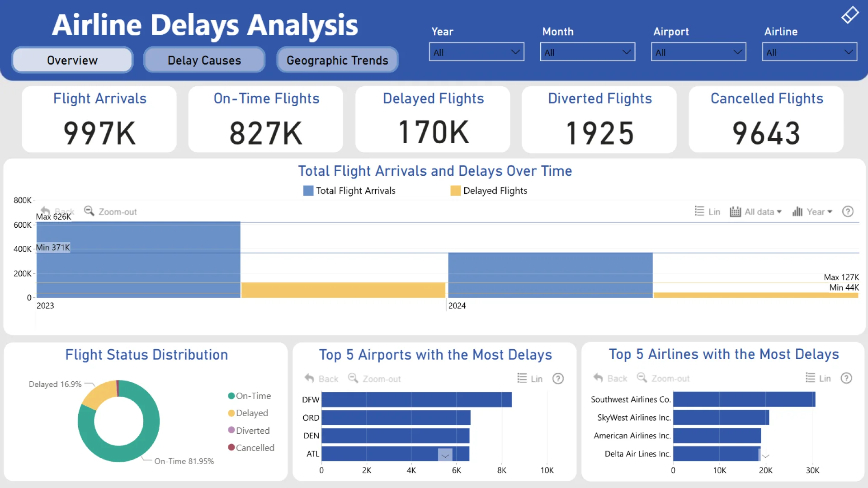Screen dimensions: 868x488
Task: Switch to the Delay Causes tab
Action: click(x=204, y=60)
